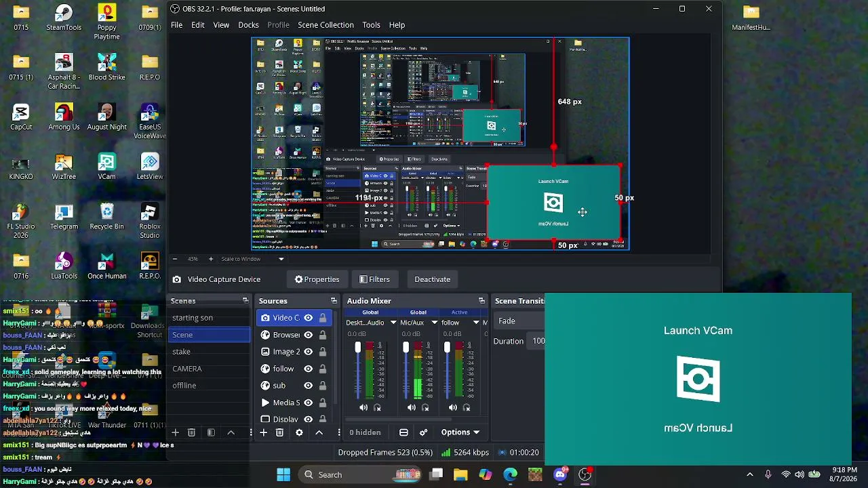Open the Windows Start menu
Viewport: 868px width, 488px height.
pos(283,474)
